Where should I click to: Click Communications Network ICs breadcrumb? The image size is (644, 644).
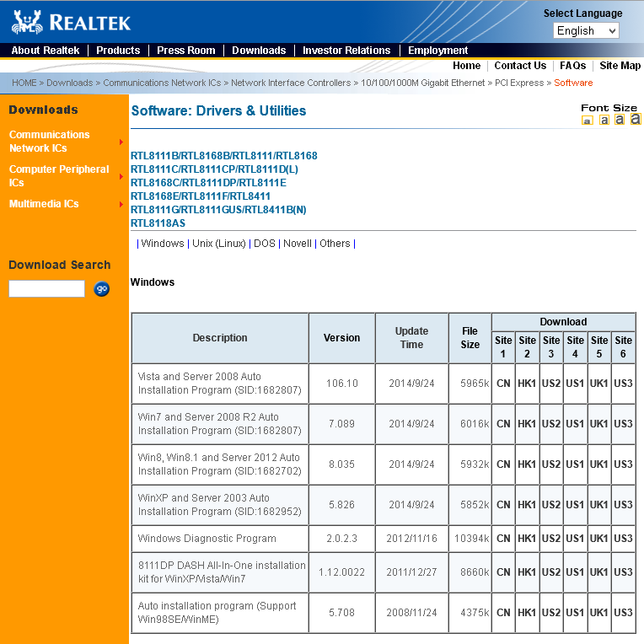coord(162,83)
